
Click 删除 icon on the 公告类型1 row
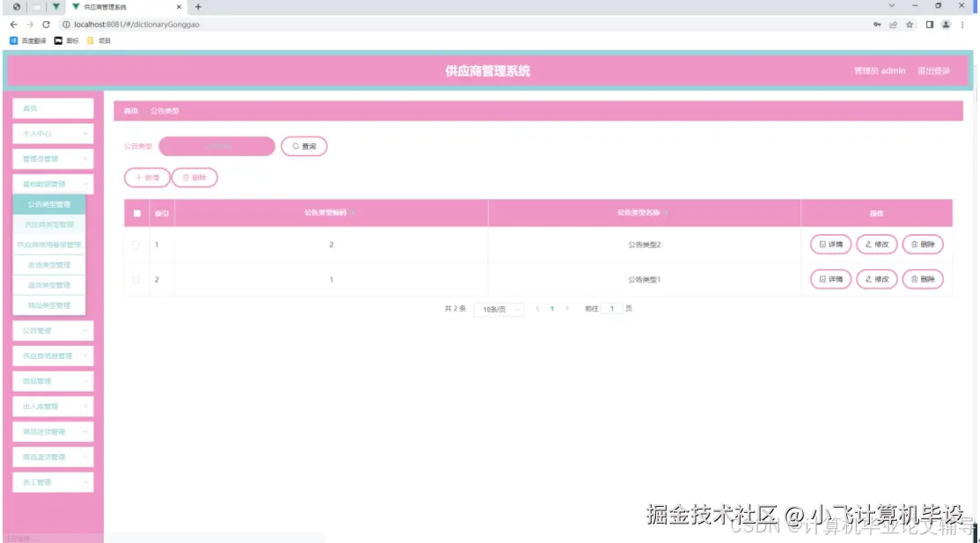pos(921,279)
